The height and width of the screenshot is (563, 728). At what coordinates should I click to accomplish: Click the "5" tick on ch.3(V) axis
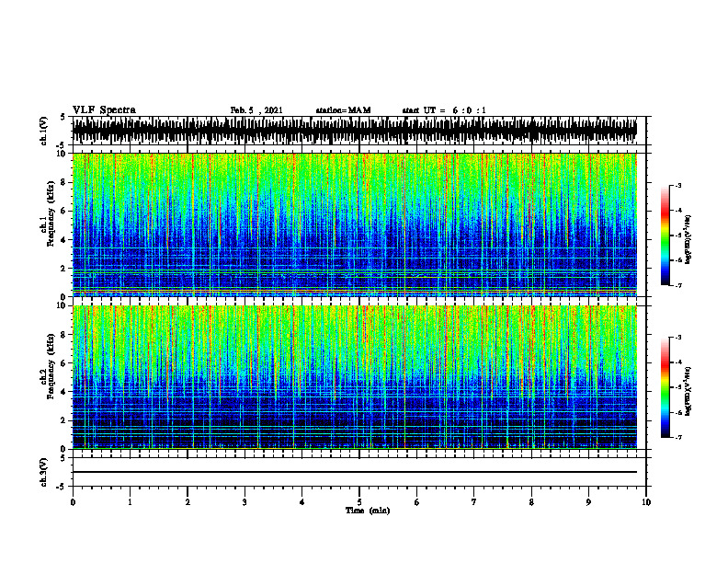[x=63, y=458]
